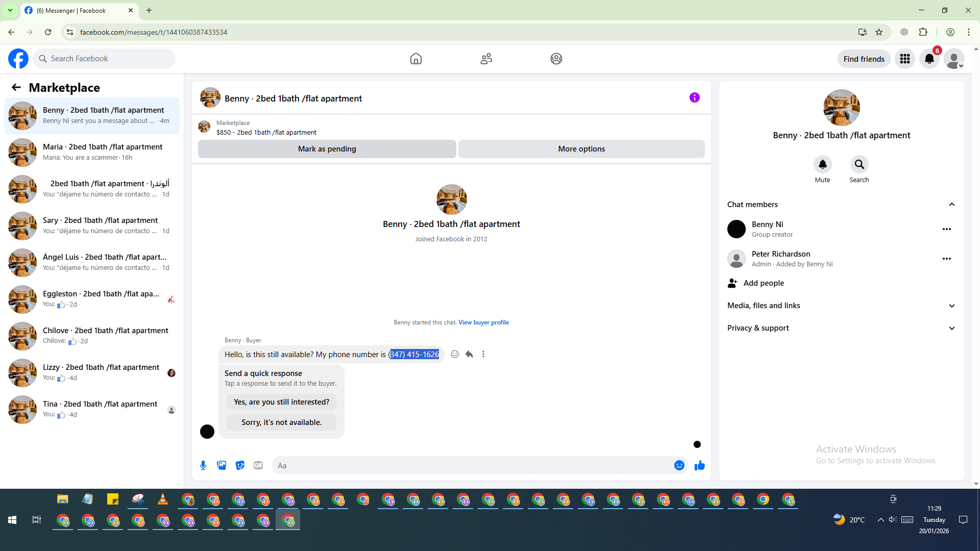The height and width of the screenshot is (551, 980).
Task: Search within the conversation
Action: tap(860, 164)
